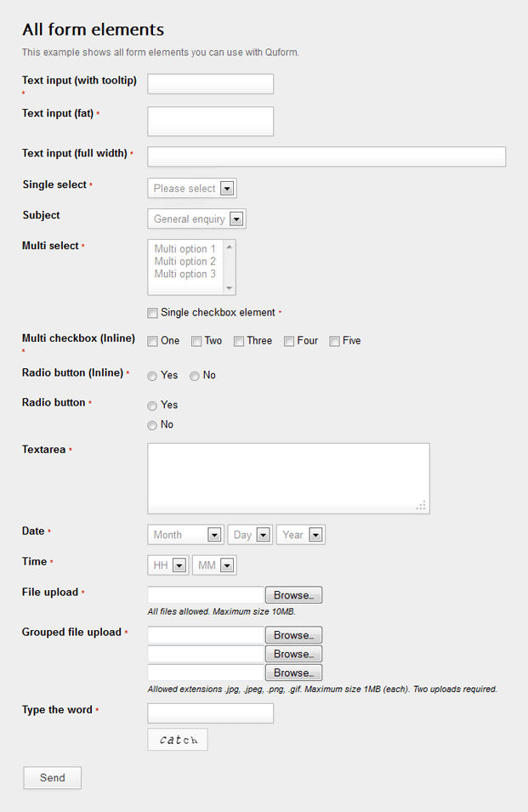Open the HH hour dropdown

pyautogui.click(x=167, y=565)
